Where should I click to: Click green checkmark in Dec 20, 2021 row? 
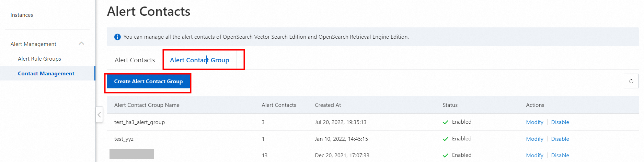pyautogui.click(x=446, y=155)
